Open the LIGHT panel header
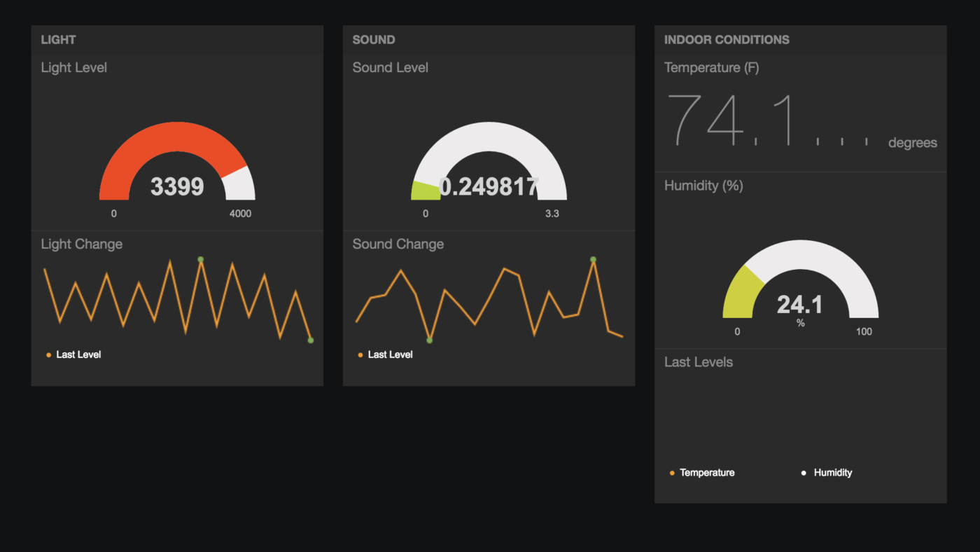 tap(58, 40)
